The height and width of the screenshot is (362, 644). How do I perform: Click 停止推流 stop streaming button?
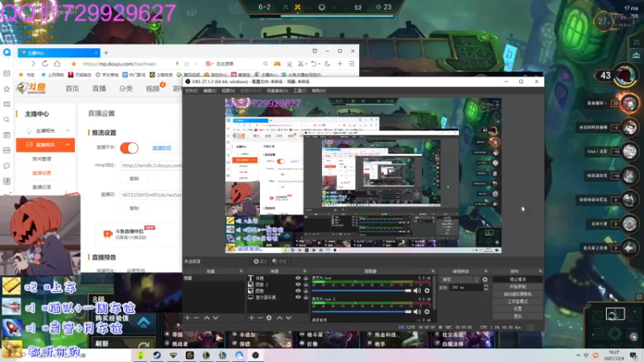click(x=518, y=279)
